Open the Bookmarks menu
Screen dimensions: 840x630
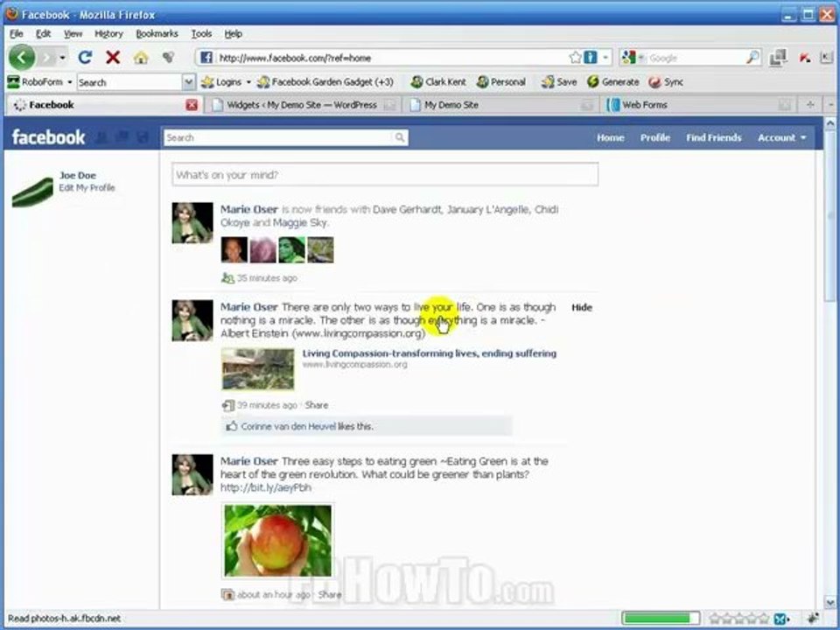pyautogui.click(x=157, y=34)
